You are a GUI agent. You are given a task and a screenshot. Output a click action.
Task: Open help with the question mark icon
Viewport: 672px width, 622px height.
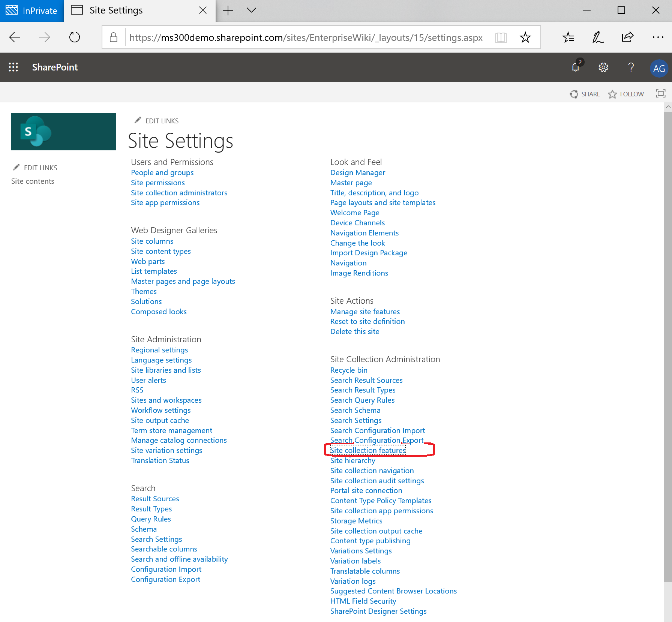pos(631,67)
